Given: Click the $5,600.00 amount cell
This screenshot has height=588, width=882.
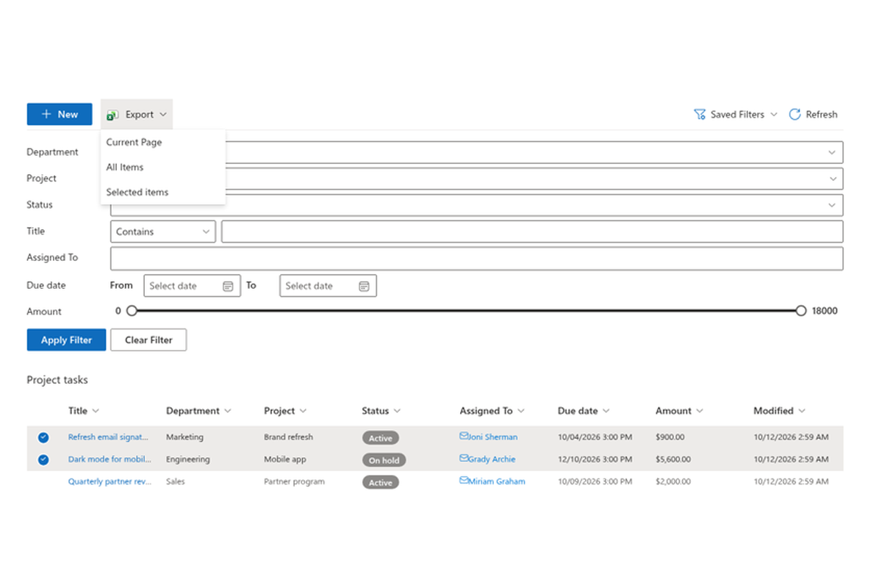Looking at the screenshot, I should pos(673,459).
